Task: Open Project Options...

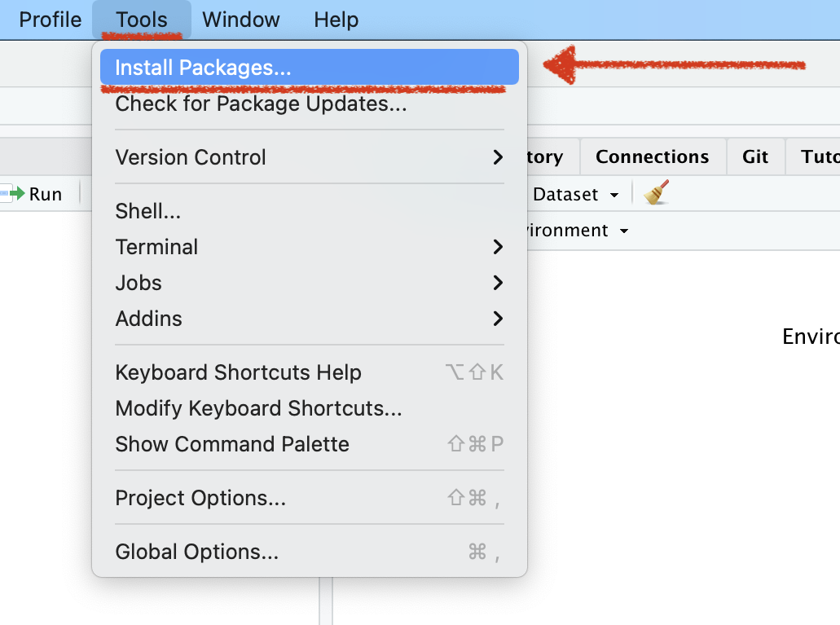Action: point(200,498)
